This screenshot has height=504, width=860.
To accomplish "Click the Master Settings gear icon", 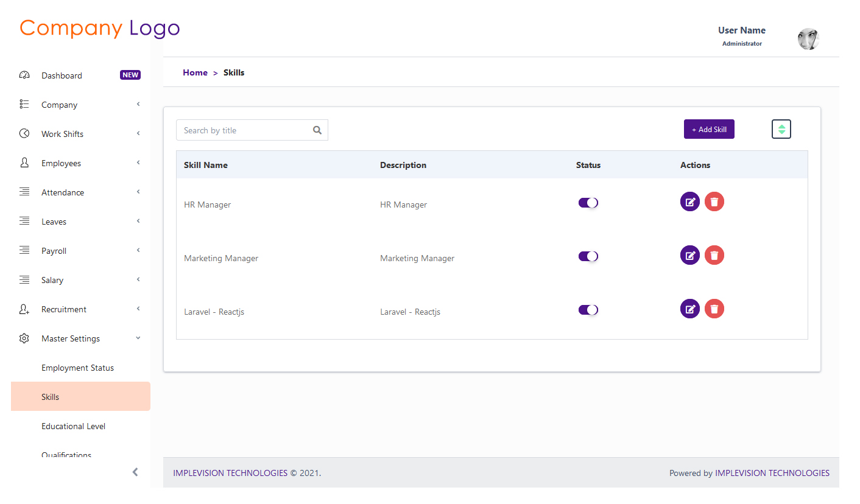I will pos(24,338).
